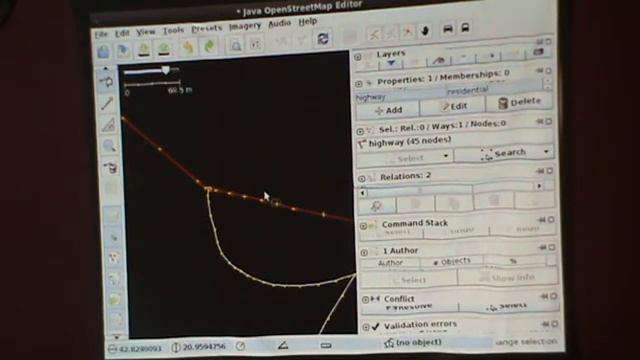The height and width of the screenshot is (360, 640).
Task: Select the Delete mode tool
Action: [x=110, y=167]
